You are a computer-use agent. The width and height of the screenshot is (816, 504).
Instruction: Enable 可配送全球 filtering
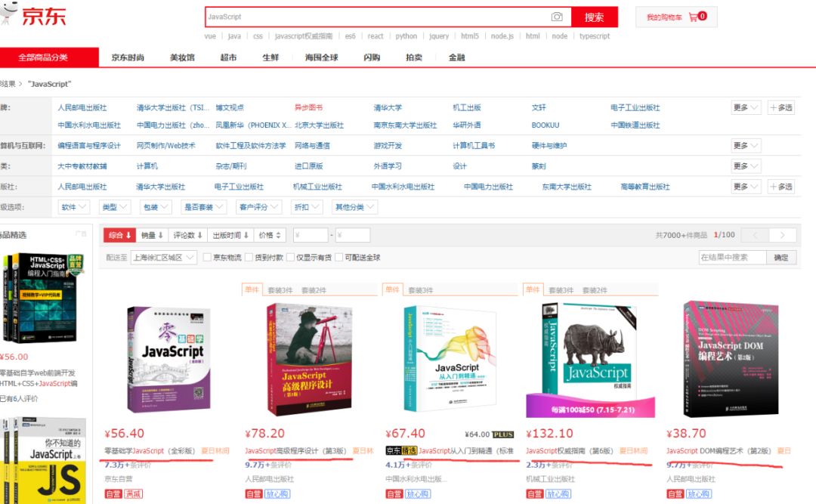coord(340,257)
